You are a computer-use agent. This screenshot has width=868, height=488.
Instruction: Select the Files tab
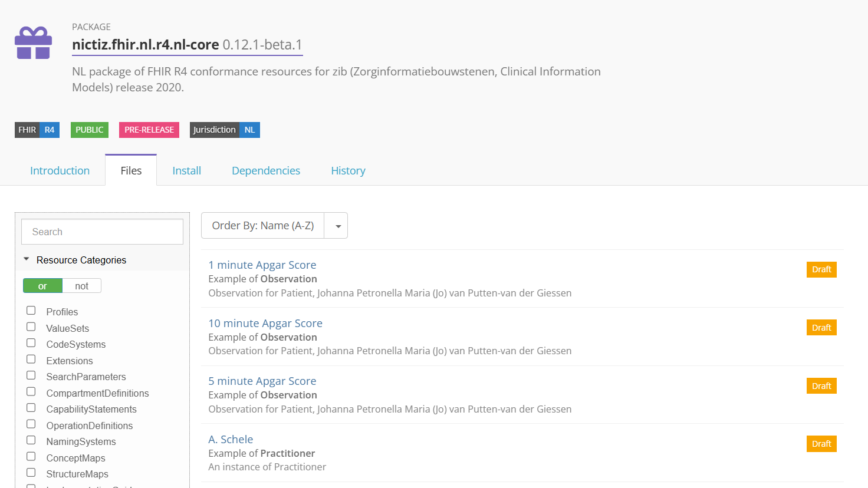131,170
